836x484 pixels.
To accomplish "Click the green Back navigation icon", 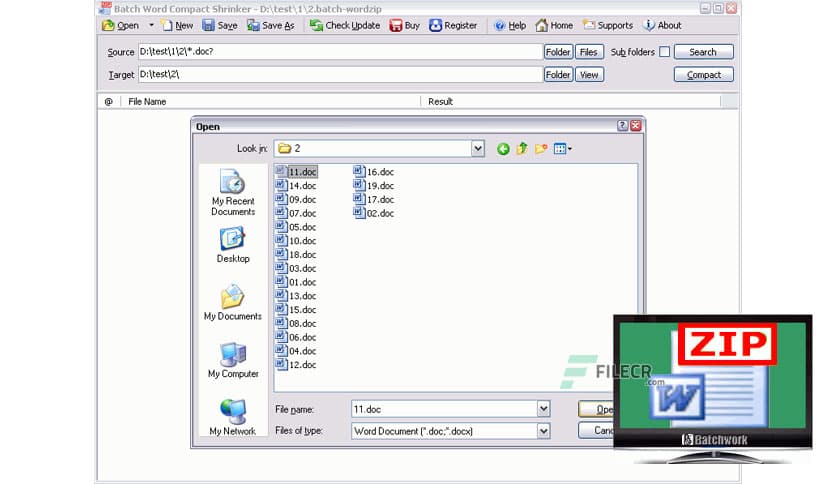I will click(503, 149).
